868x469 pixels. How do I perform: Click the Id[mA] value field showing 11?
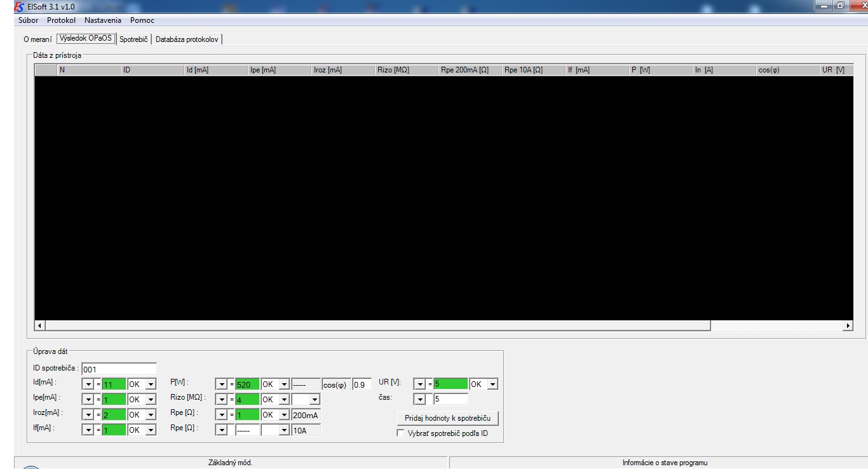(x=114, y=384)
